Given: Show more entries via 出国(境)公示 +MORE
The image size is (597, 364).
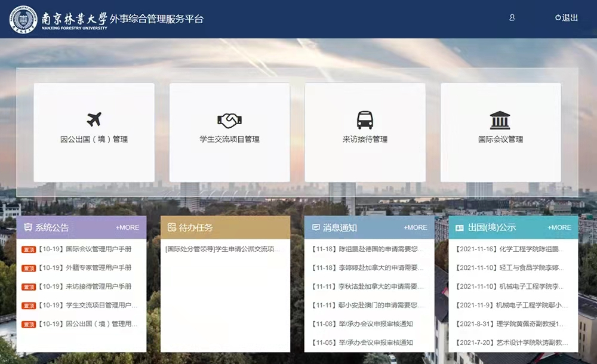Looking at the screenshot, I should [x=559, y=227].
